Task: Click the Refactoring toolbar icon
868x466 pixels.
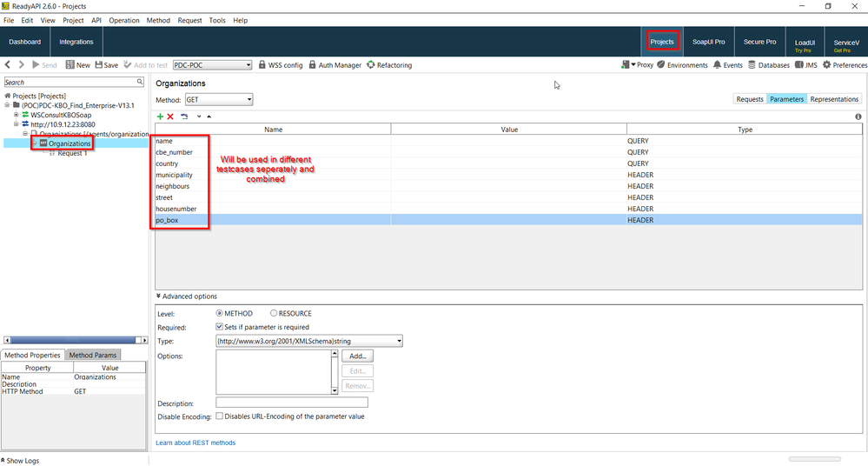Action: (389, 65)
